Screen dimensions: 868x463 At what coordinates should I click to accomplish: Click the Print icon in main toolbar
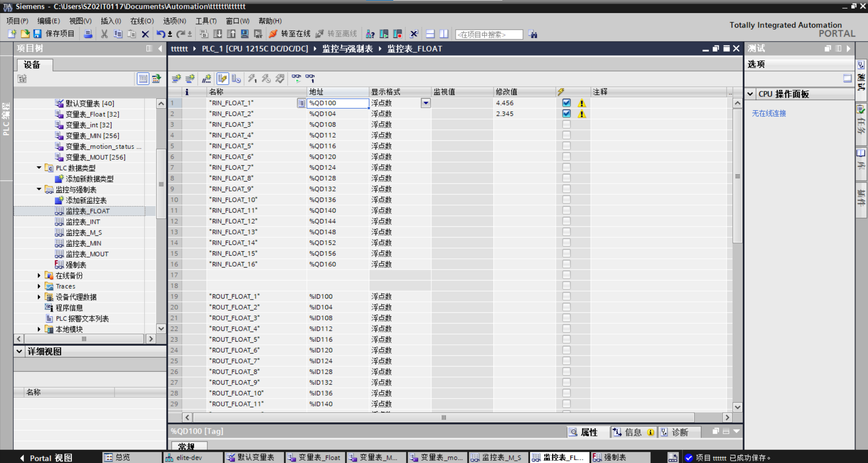click(x=88, y=34)
